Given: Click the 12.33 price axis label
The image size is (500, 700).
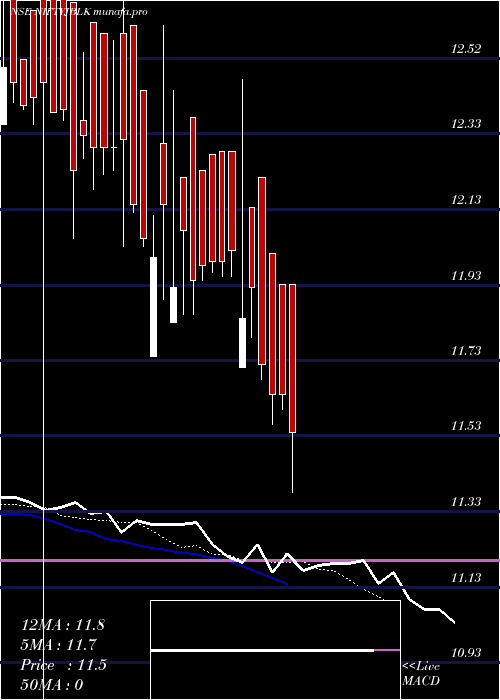Looking at the screenshot, I should (466, 124).
